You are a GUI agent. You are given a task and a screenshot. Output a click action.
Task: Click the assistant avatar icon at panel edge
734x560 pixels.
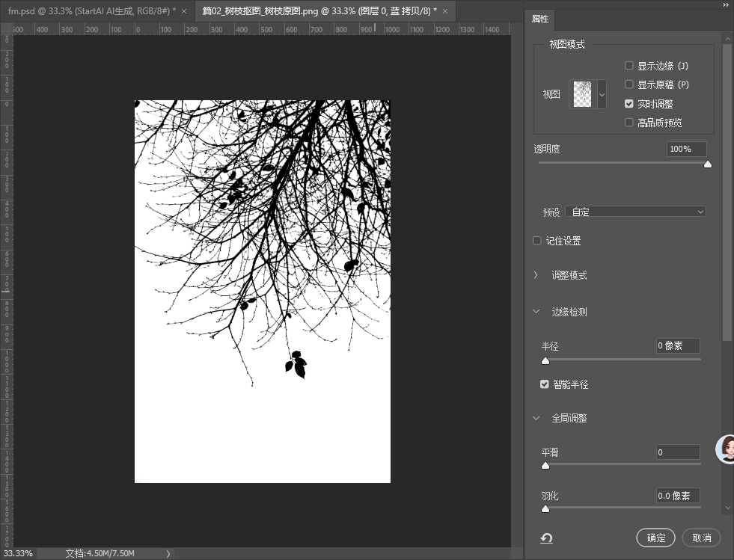click(726, 449)
